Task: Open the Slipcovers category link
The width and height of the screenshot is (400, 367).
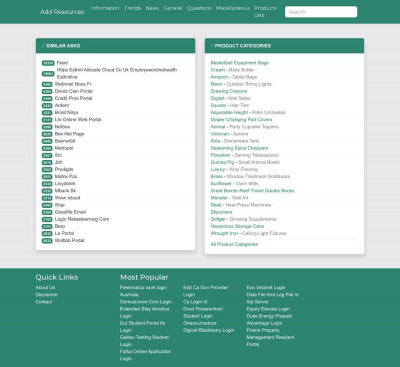Action: (x=221, y=212)
